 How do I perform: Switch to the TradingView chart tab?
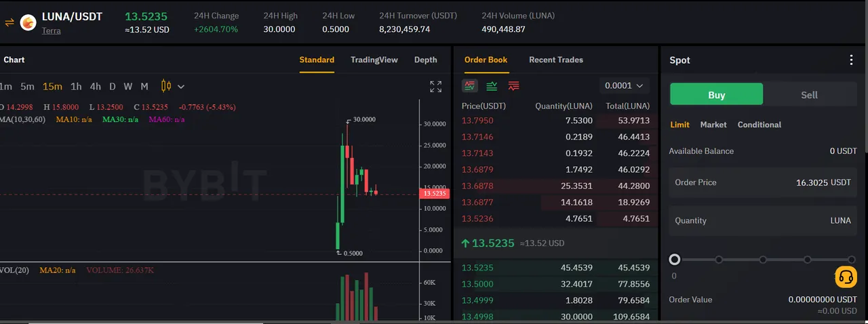[x=374, y=60]
